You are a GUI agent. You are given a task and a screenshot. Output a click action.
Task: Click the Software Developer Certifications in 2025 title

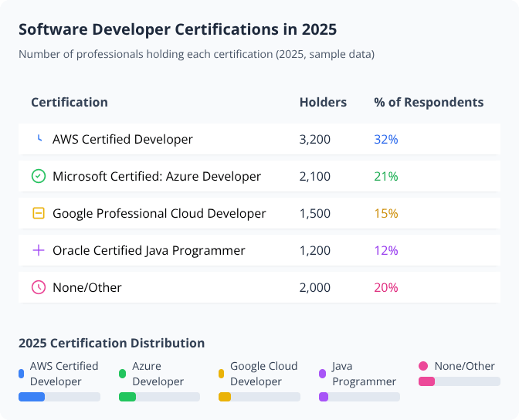tap(178, 29)
